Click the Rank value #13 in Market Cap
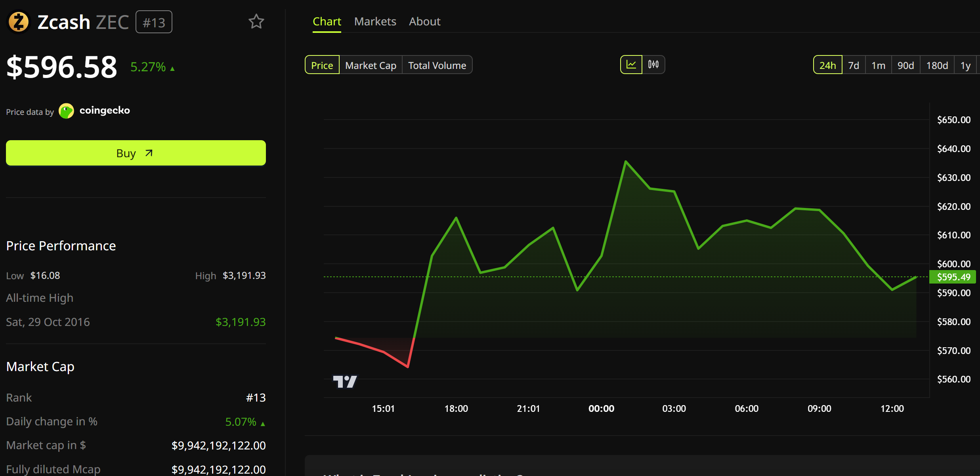Image resolution: width=980 pixels, height=476 pixels. click(256, 398)
